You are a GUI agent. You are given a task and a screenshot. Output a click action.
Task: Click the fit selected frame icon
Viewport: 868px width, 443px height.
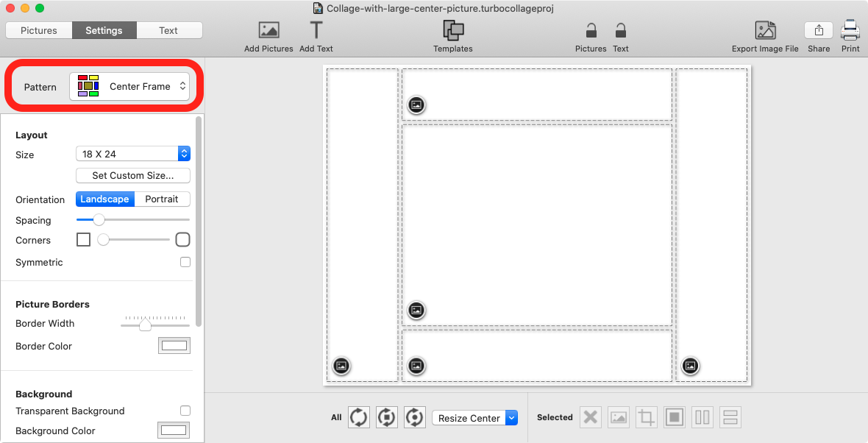coord(675,417)
